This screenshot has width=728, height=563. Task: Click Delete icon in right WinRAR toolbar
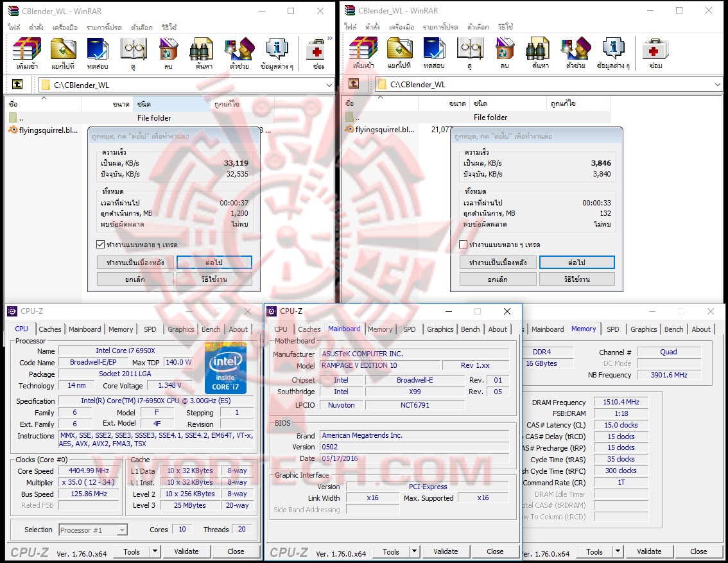505,53
